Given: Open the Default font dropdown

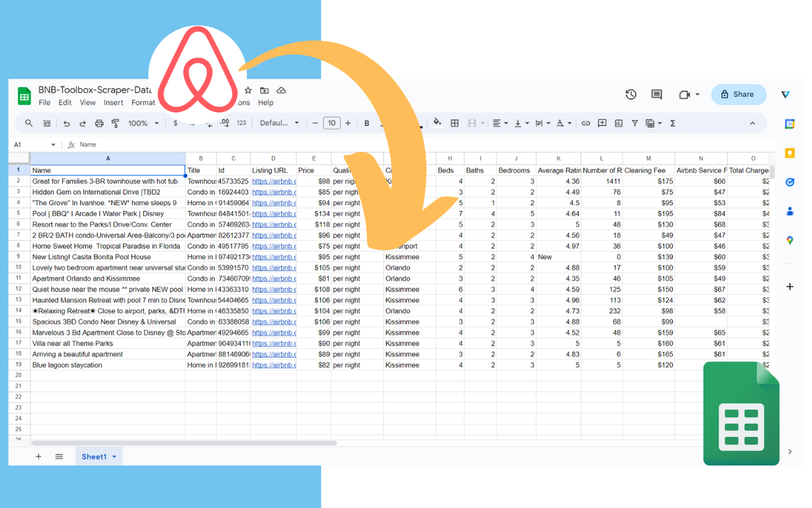Looking at the screenshot, I should 279,123.
